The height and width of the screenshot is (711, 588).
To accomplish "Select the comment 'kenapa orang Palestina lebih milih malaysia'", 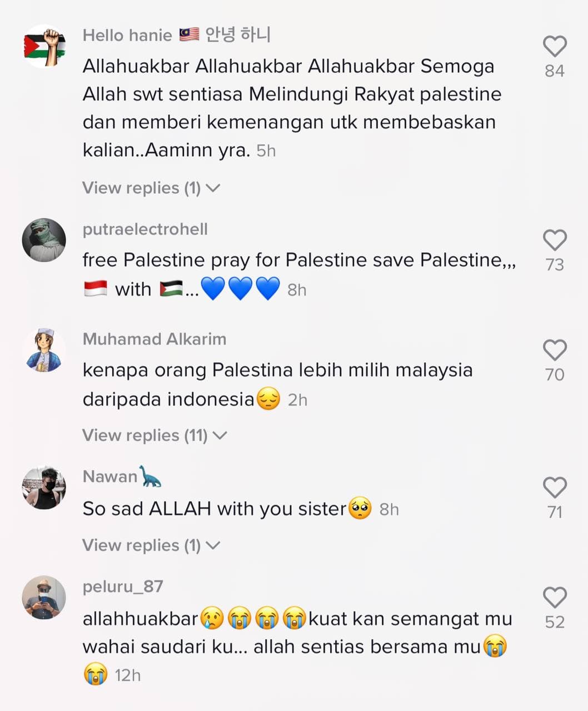I will tap(277, 370).
